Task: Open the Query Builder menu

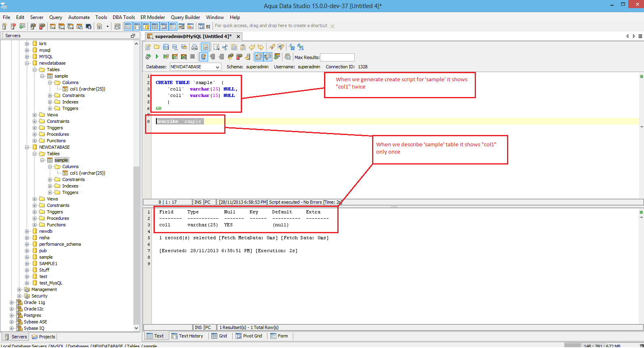Action: point(185,17)
